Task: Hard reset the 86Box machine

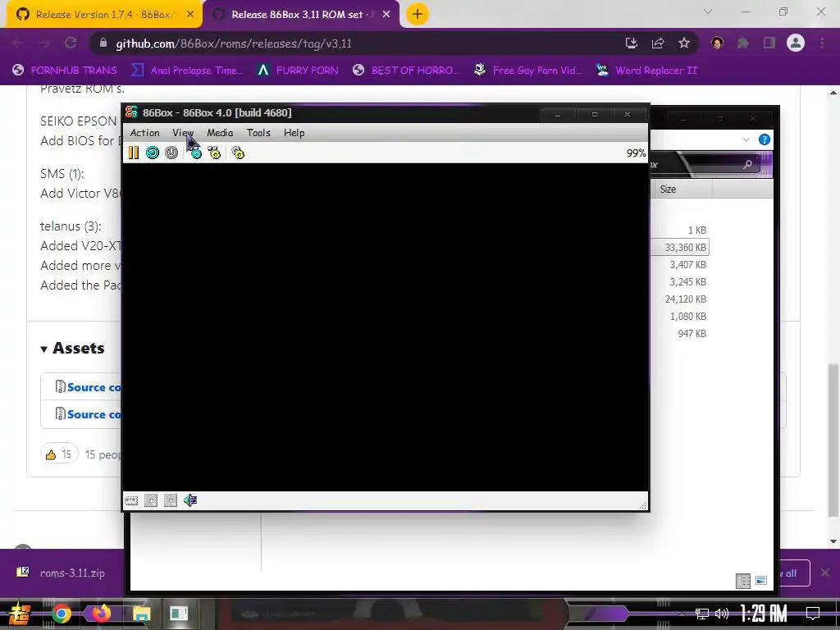Action: point(153,153)
